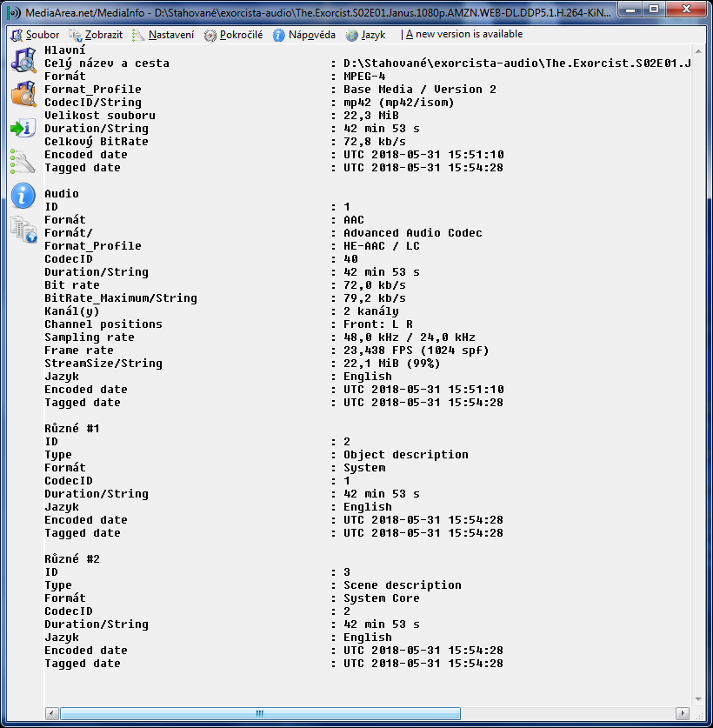The height and width of the screenshot is (728, 713).
Task: Open the Nastavení menu
Action: 163,35
